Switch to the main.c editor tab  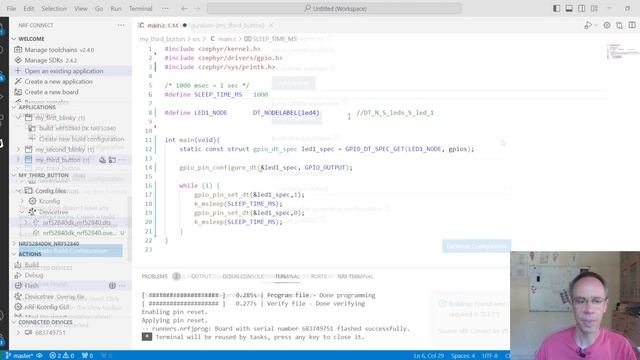click(162, 25)
